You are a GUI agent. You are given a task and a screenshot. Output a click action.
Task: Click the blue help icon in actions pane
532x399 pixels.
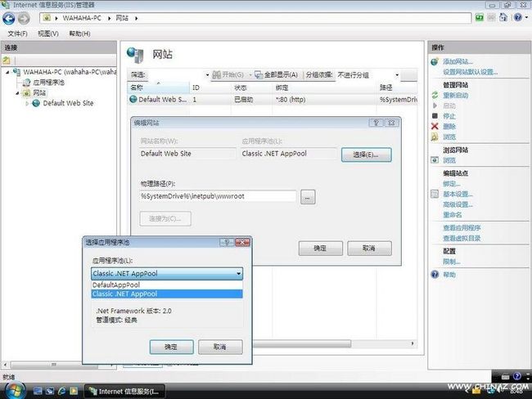[x=435, y=275]
